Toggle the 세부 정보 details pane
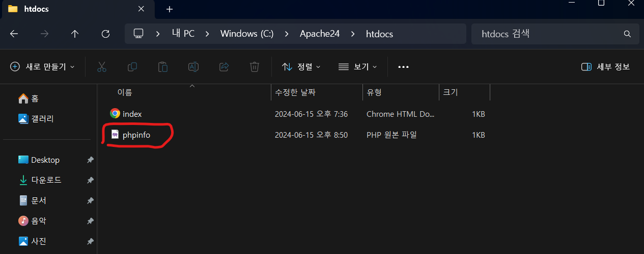 click(605, 67)
